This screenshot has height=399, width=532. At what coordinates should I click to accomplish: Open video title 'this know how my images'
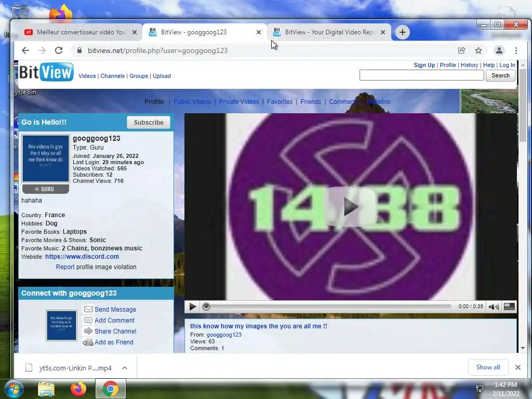(259, 326)
